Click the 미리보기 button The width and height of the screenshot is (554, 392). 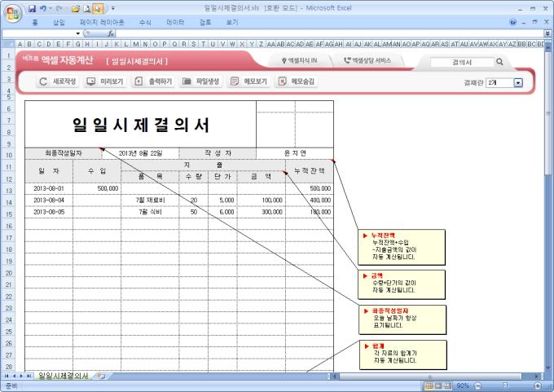(x=105, y=81)
